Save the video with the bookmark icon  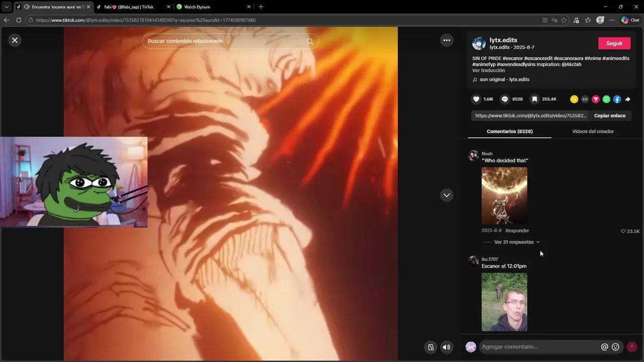point(535,99)
